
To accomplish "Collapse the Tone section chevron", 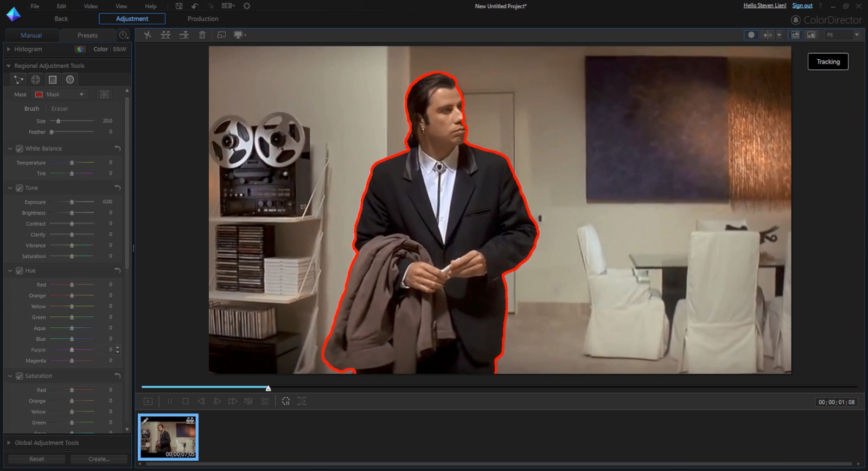I will (10, 188).
